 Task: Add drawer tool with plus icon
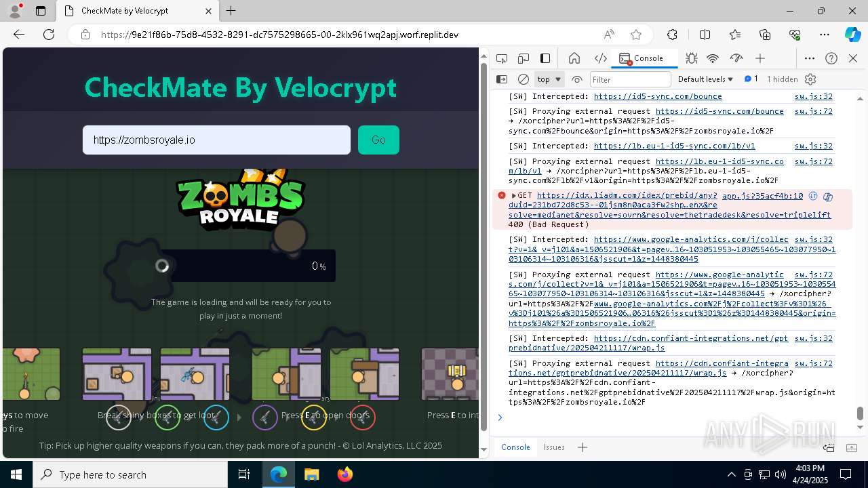pos(582,447)
